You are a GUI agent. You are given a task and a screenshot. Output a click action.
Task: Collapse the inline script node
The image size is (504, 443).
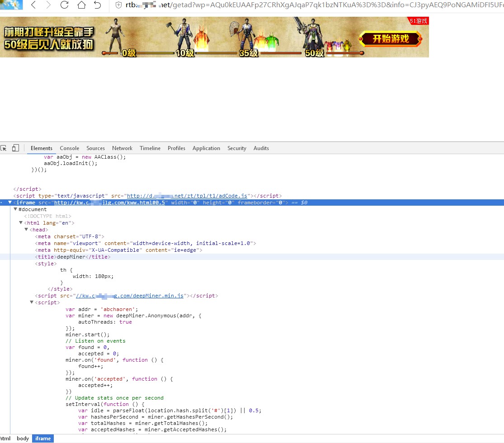(x=32, y=302)
